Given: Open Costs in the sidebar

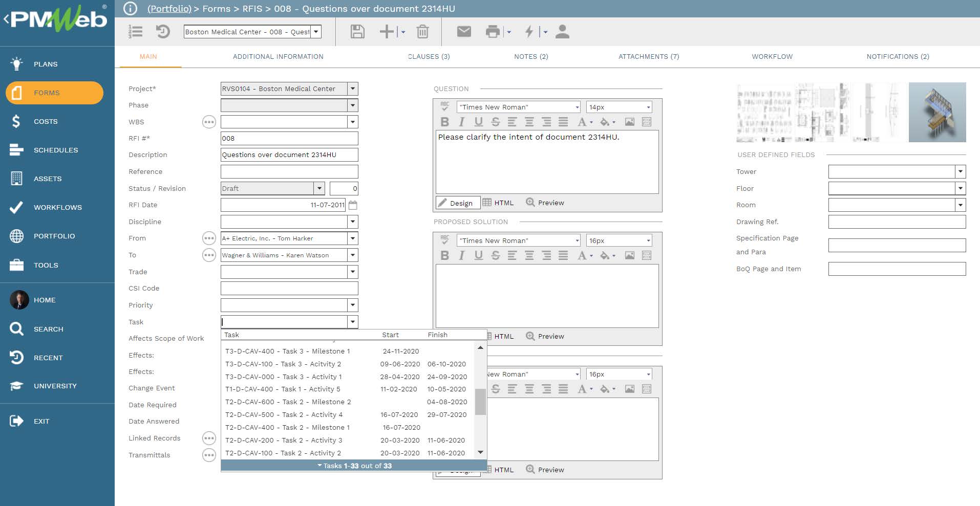Looking at the screenshot, I should click(46, 121).
